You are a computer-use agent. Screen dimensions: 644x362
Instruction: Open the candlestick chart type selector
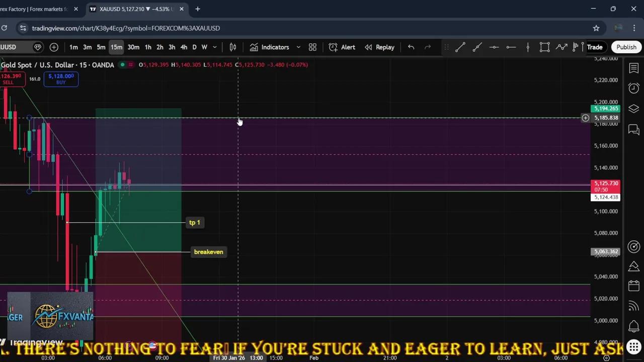[x=232, y=47]
